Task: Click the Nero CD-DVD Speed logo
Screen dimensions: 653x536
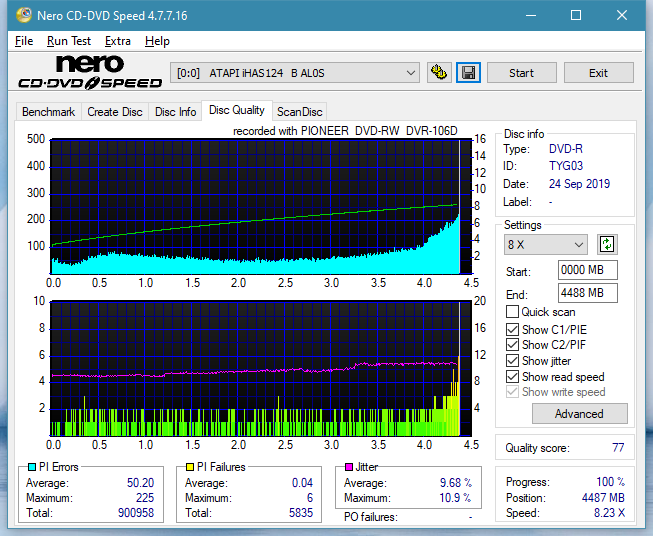Action: (89, 72)
